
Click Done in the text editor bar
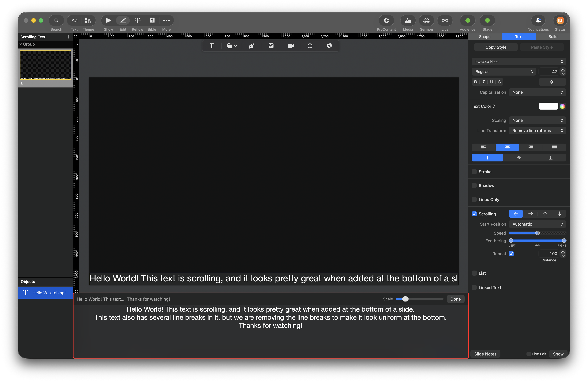[x=455, y=299]
